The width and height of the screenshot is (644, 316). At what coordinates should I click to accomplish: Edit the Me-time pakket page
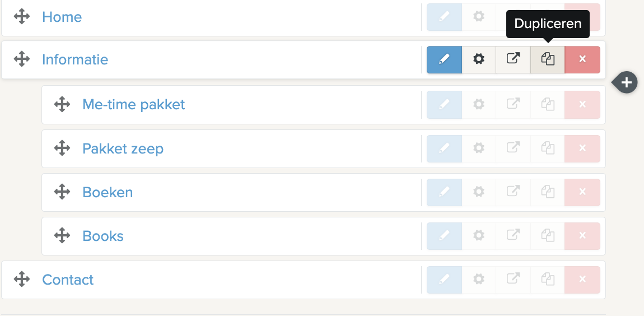click(444, 105)
